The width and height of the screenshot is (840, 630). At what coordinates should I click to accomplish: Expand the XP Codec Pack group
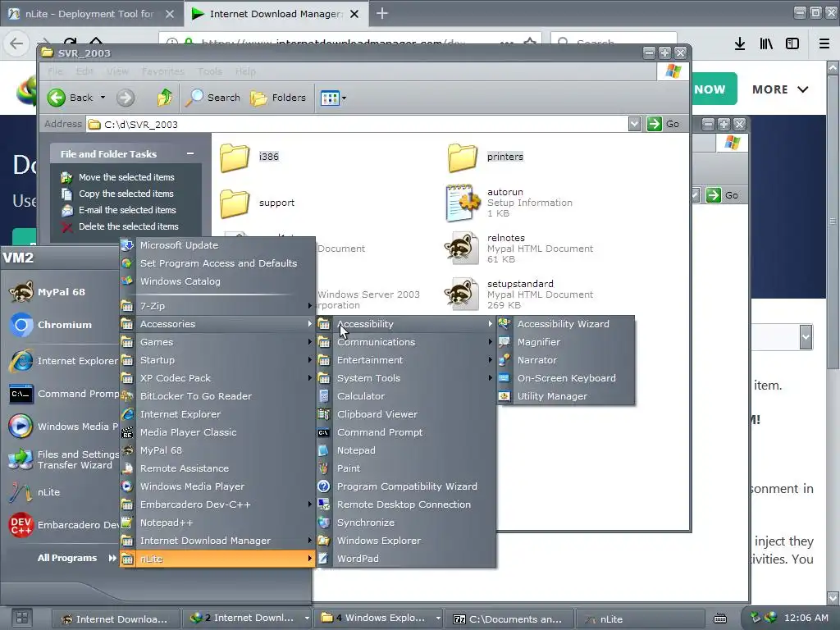tap(217, 378)
